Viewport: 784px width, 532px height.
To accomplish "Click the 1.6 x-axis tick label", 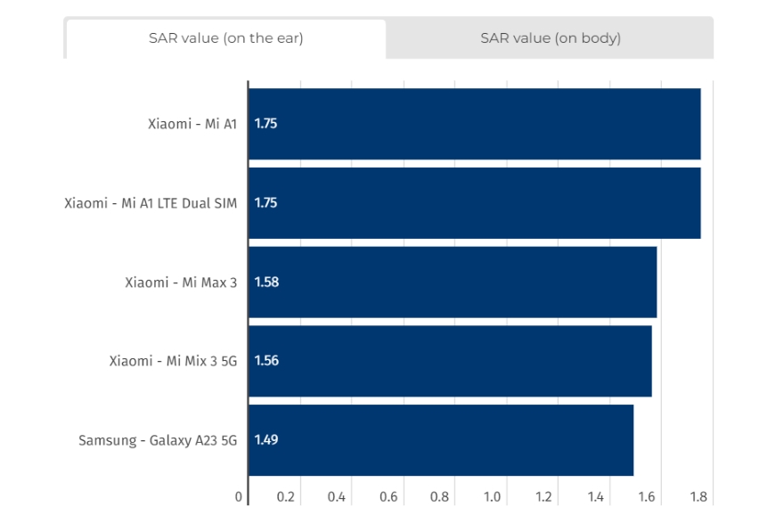I will (647, 497).
